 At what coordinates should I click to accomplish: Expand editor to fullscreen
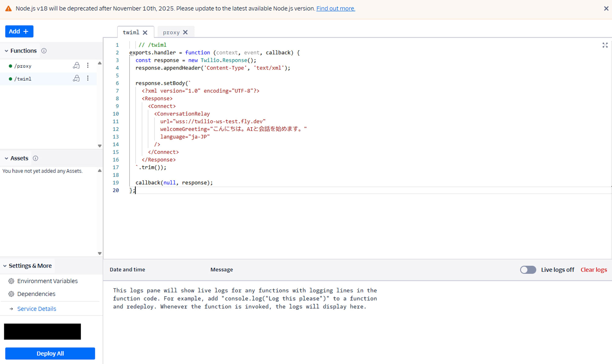[605, 45]
